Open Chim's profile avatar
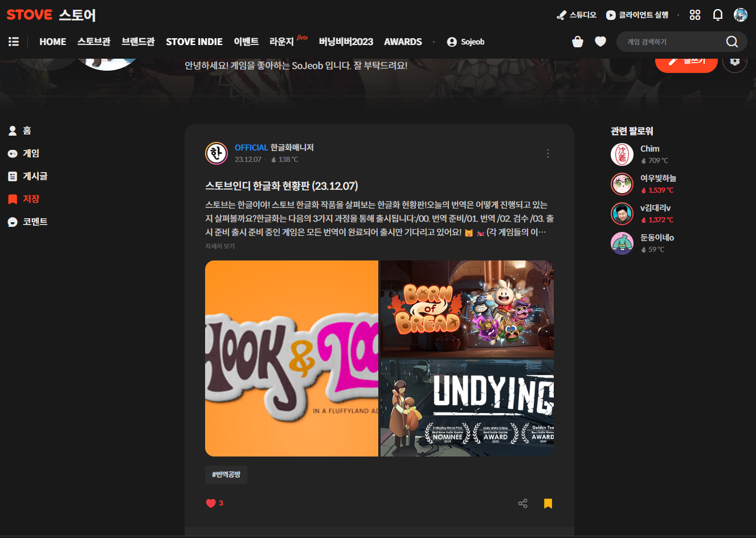This screenshot has width=756, height=538. 622,154
